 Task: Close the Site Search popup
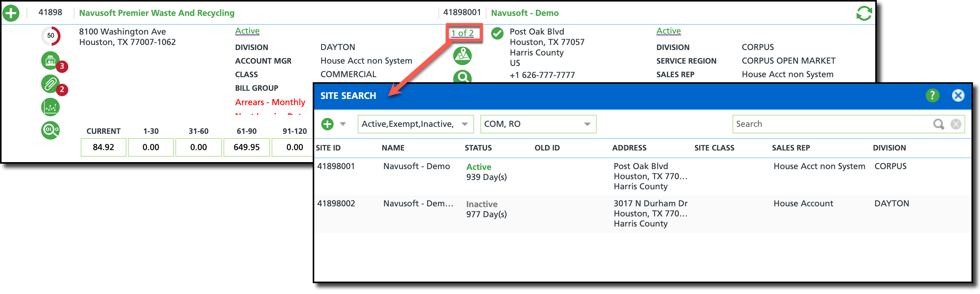point(958,95)
